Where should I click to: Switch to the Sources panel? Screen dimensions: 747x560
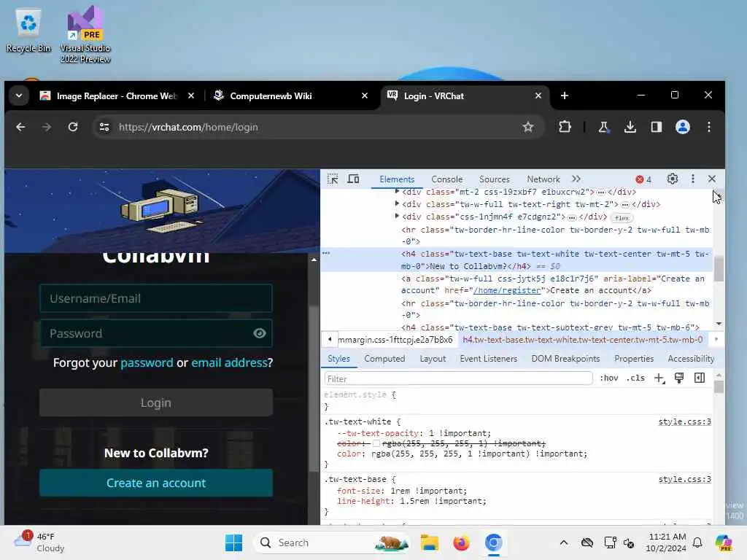[x=495, y=179]
